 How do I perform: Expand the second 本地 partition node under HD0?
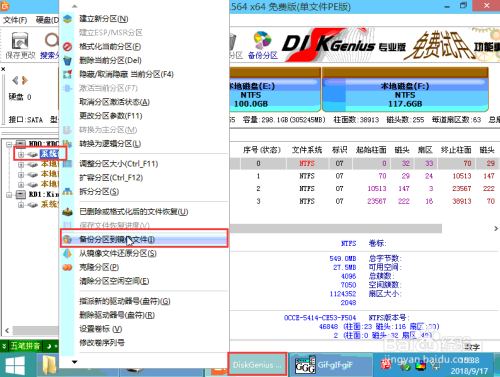coord(21,175)
